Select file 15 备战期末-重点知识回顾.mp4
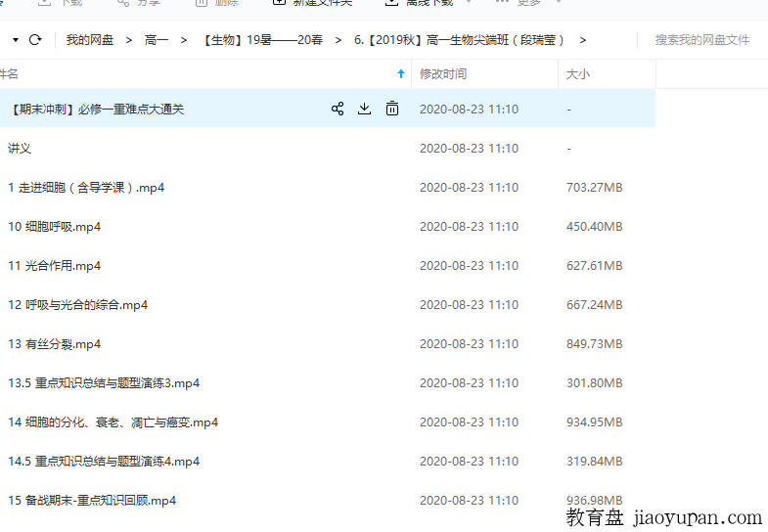Image resolution: width=768 pixels, height=532 pixels. tap(92, 501)
